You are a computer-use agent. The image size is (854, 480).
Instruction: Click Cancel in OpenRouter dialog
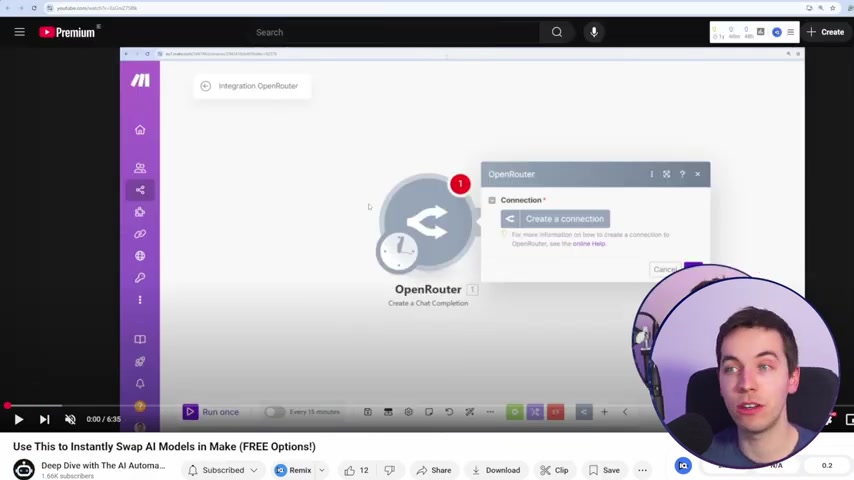click(x=664, y=269)
